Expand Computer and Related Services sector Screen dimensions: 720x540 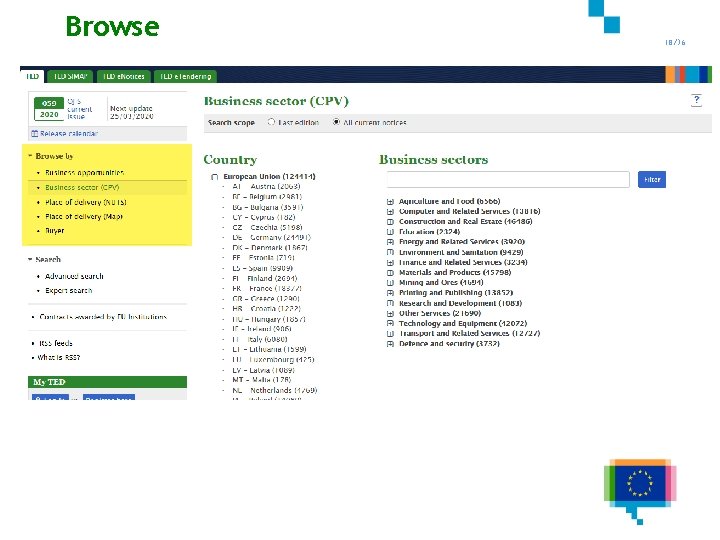pos(390,212)
